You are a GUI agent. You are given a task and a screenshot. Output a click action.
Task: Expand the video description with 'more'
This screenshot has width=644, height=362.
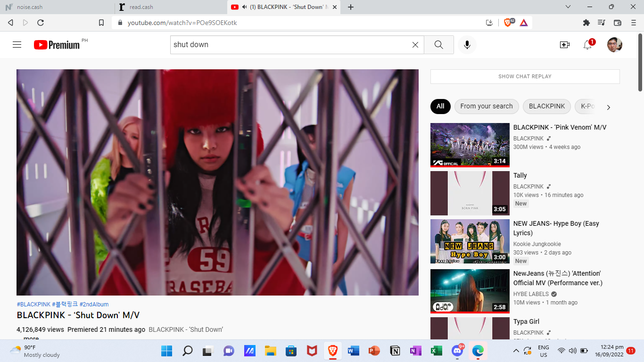click(x=31, y=338)
